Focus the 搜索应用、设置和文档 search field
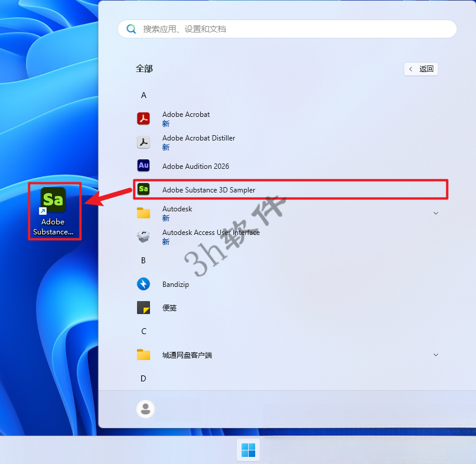The height and width of the screenshot is (464, 476). 287,29
